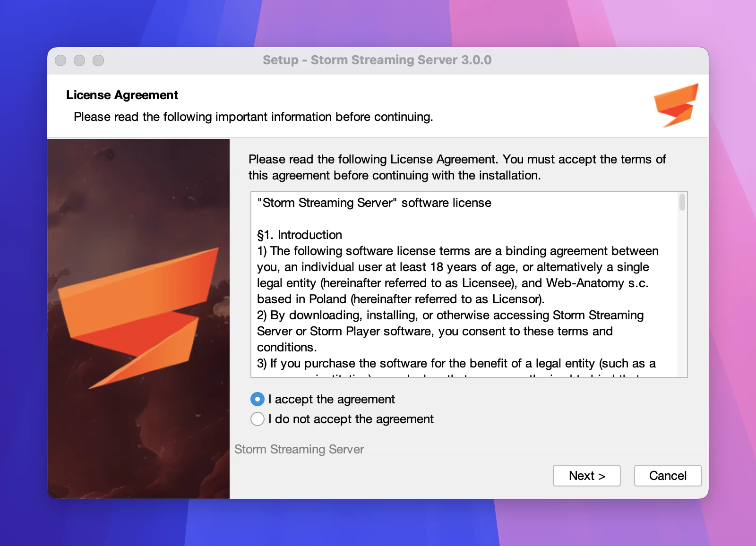This screenshot has height=546, width=756.
Task: Click the instruction text above the license box
Action: coord(456,167)
